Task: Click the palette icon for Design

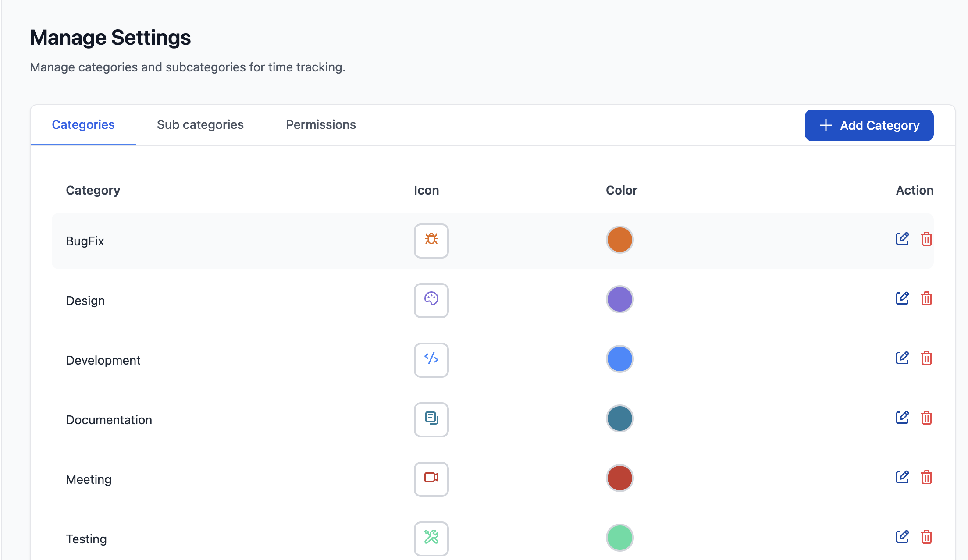Action: (431, 300)
